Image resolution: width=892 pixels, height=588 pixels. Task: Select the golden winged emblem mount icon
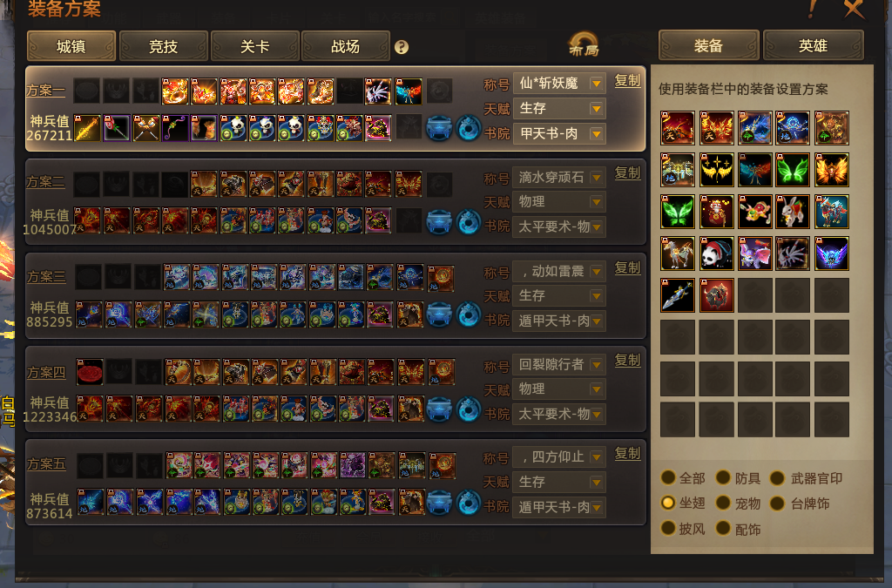coord(716,170)
